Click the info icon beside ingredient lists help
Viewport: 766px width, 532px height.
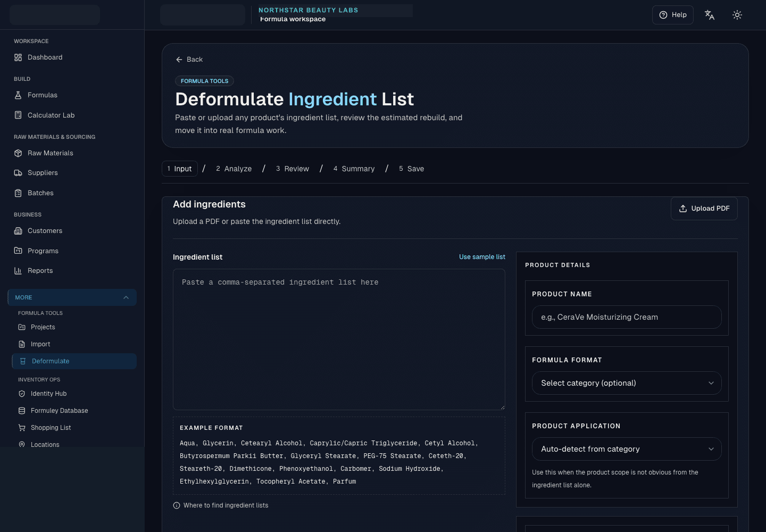coord(177,505)
